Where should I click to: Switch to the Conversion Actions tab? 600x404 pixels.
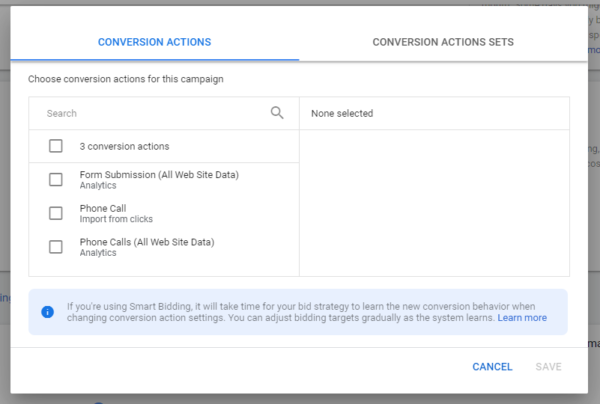(154, 42)
